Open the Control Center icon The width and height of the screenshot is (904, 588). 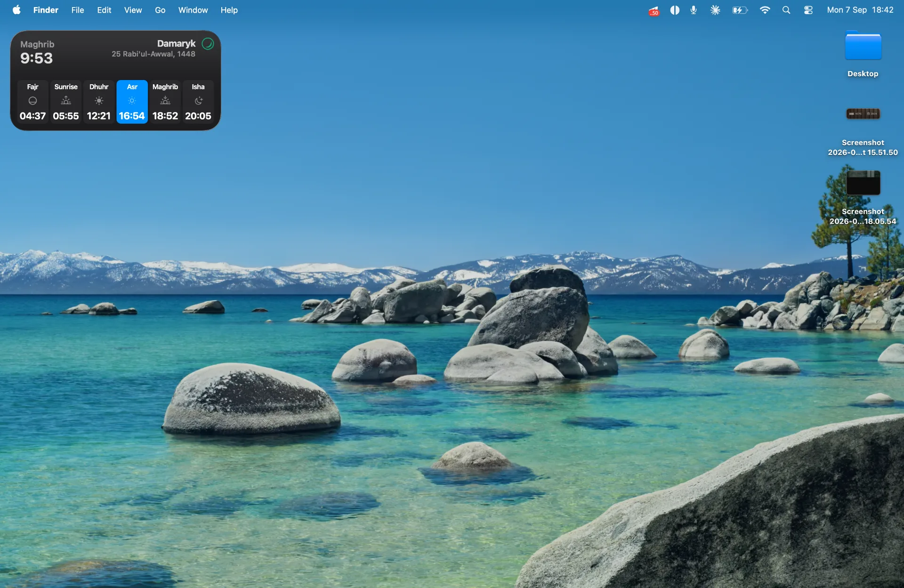point(808,10)
